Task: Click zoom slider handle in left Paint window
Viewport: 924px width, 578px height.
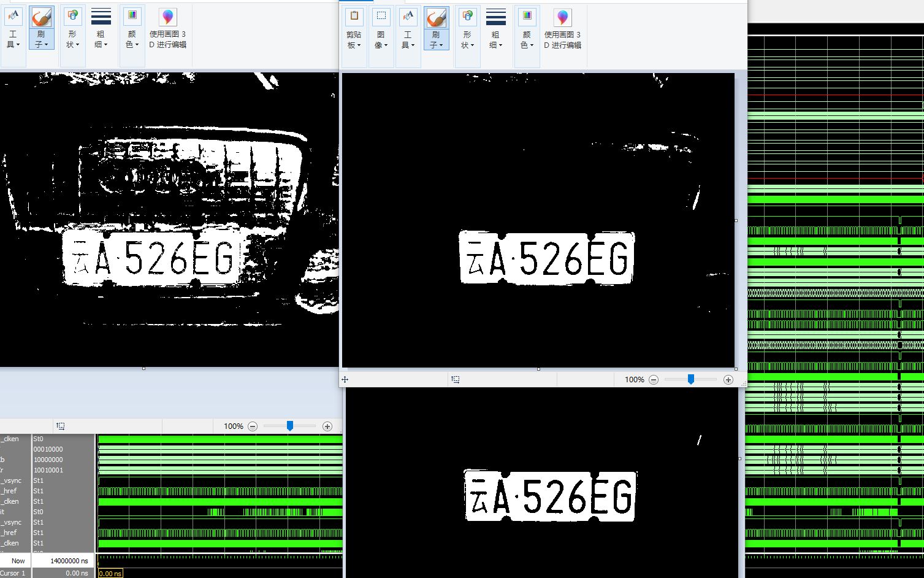Action: click(x=290, y=426)
